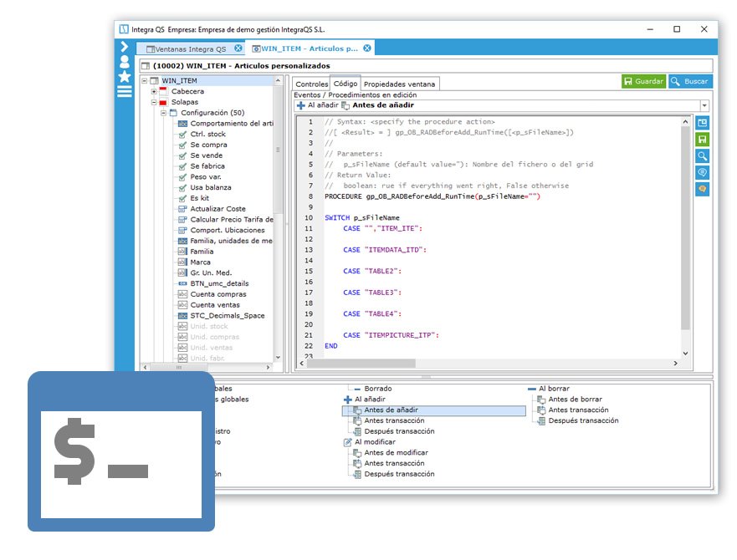Select the Borrado event node
The height and width of the screenshot is (560, 737).
point(378,389)
